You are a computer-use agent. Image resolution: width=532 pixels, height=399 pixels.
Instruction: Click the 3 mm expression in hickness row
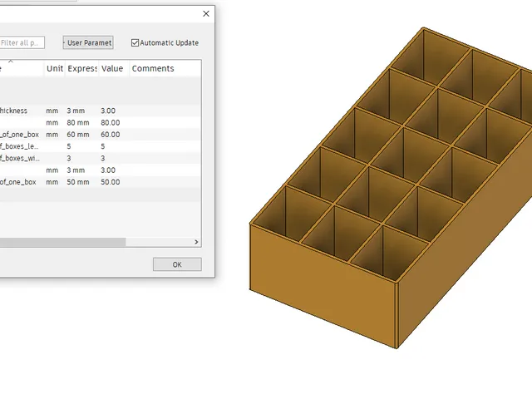click(x=76, y=111)
